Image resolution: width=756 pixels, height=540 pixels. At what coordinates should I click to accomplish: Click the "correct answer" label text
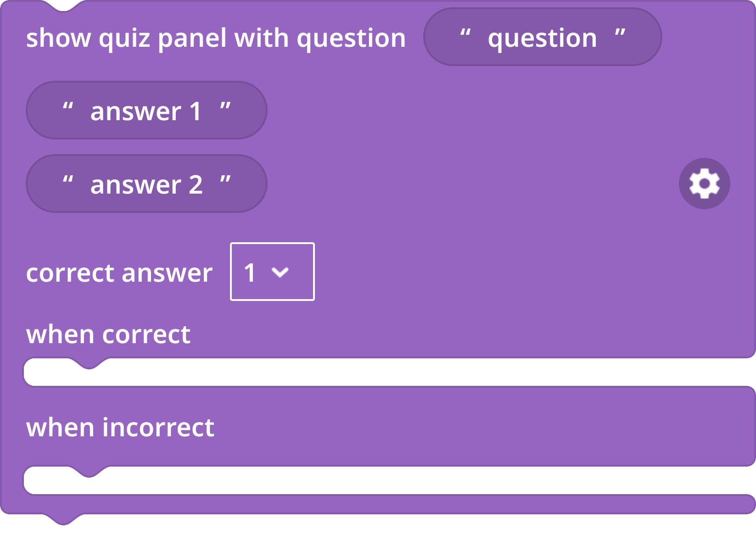119,273
